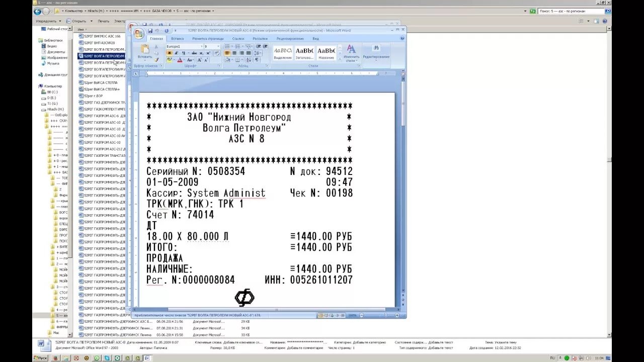Toggle the ruler tab selector box
The image size is (644, 362).
135,73
